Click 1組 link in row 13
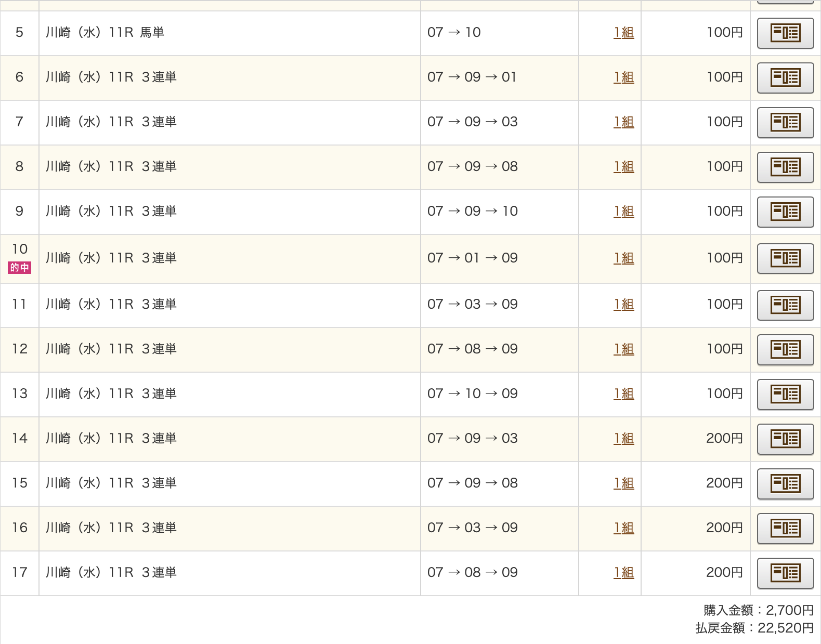821x644 pixels. tap(624, 393)
